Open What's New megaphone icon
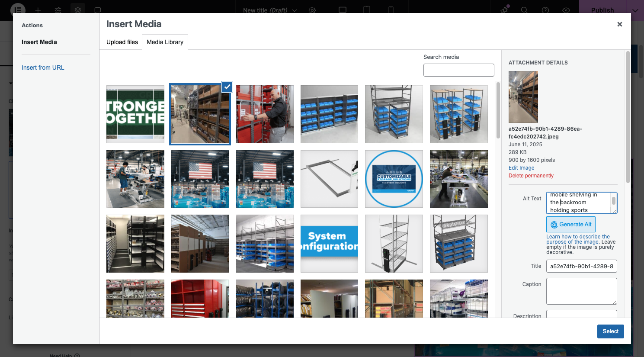Viewport: 644px width, 357px height. 504,10
